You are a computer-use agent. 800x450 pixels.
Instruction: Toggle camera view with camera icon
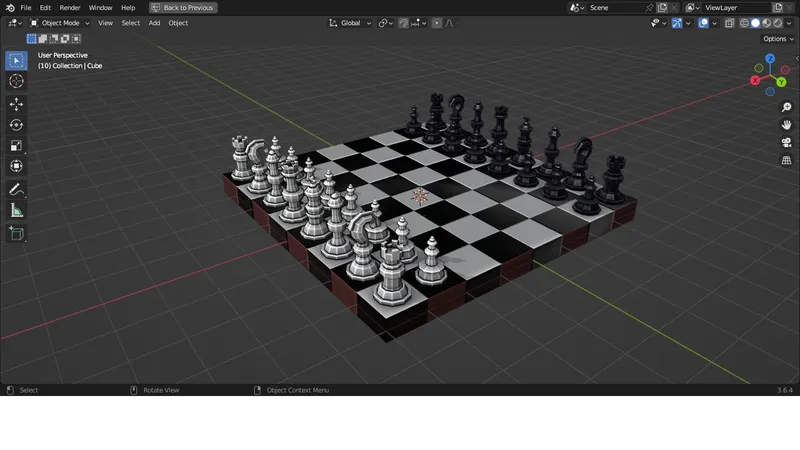[786, 143]
